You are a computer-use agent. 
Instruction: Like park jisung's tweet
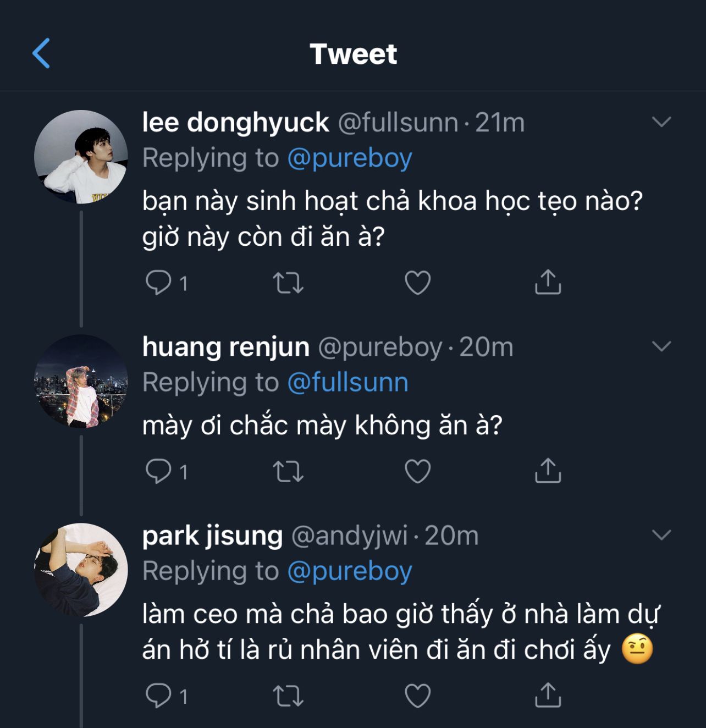(418, 696)
